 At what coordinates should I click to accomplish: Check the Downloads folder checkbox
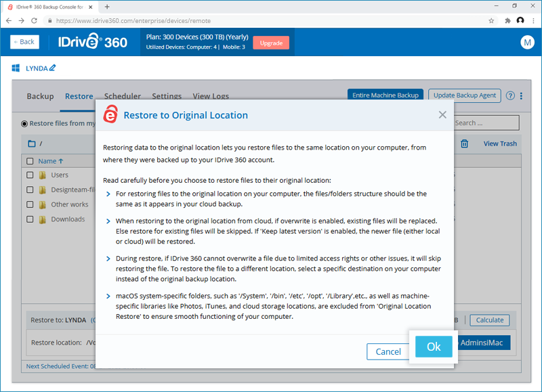point(30,219)
